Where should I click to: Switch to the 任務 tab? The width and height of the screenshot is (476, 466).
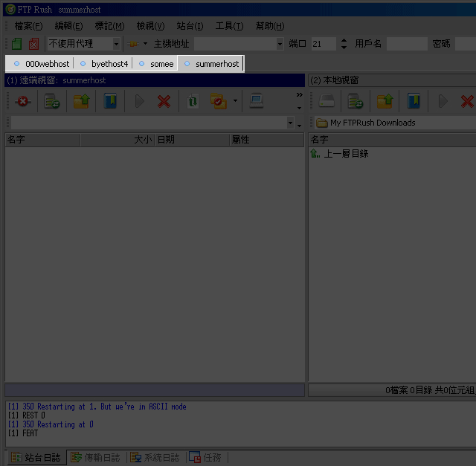[x=205, y=457]
